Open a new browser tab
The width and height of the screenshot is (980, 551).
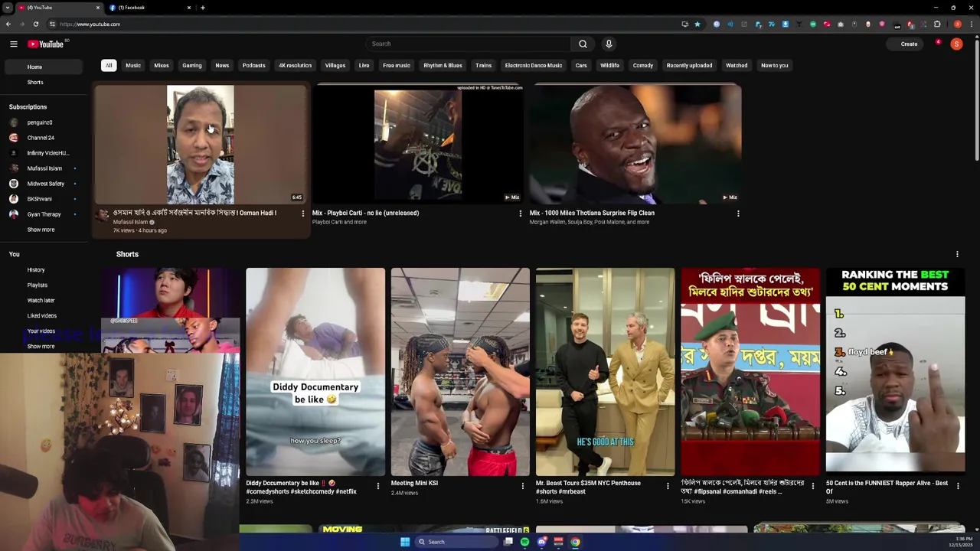[202, 8]
